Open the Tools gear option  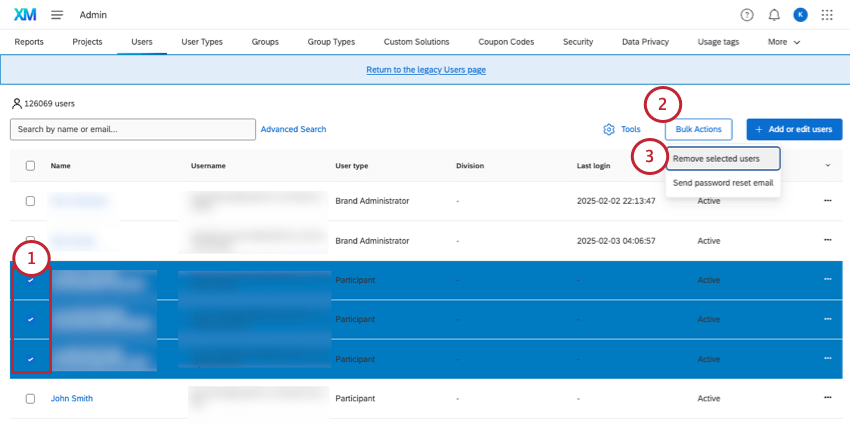point(621,129)
